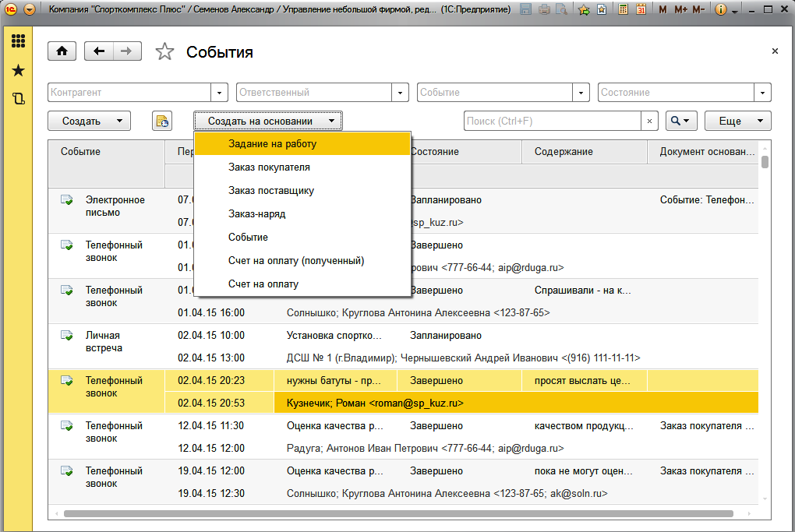The height and width of the screenshot is (532, 795).
Task: Select 'Заказ покупателя' from the menu
Action: [269, 167]
